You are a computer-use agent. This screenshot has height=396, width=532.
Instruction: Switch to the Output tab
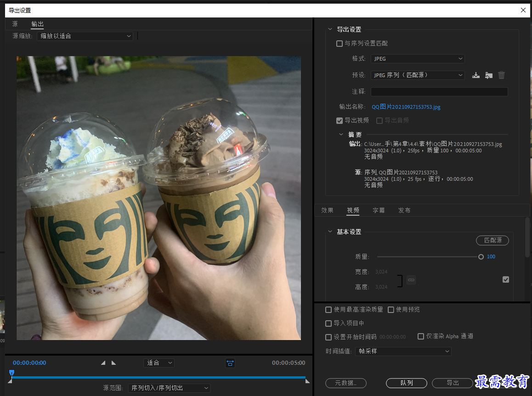point(37,24)
